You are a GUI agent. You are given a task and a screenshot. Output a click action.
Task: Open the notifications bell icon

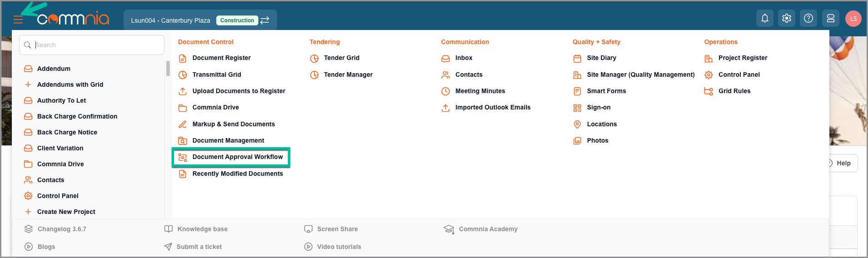point(765,19)
